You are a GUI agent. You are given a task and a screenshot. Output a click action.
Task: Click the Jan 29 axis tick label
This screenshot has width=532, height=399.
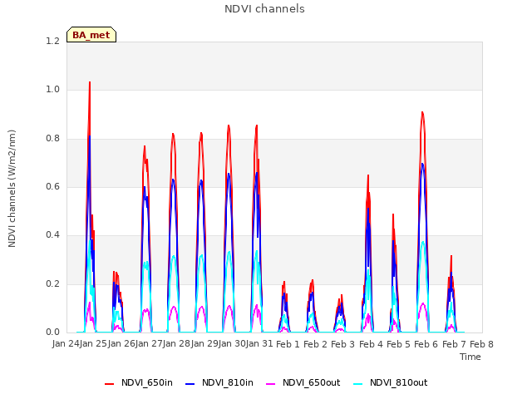point(204,344)
